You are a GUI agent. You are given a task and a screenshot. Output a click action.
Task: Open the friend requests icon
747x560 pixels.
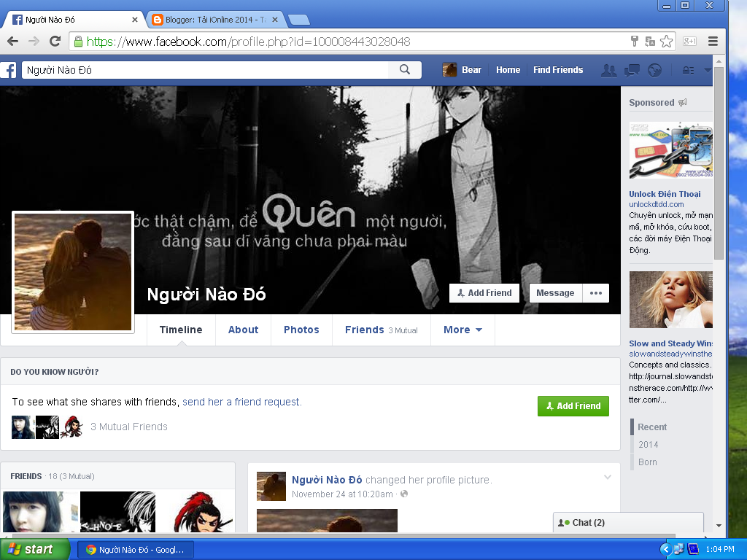click(x=609, y=71)
